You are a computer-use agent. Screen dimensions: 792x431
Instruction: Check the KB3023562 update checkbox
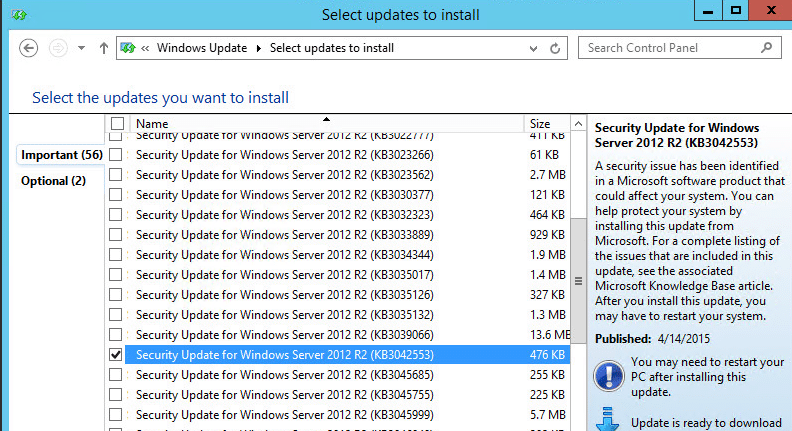(x=116, y=174)
